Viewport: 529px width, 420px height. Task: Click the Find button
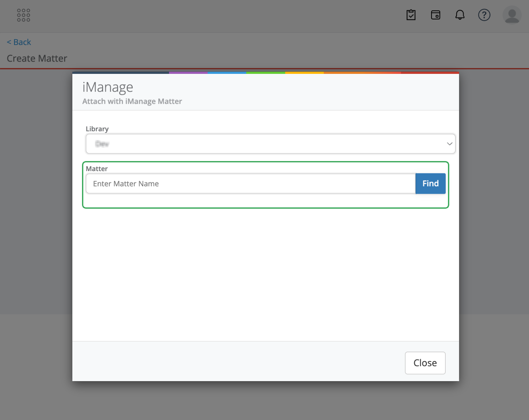pyautogui.click(x=430, y=183)
